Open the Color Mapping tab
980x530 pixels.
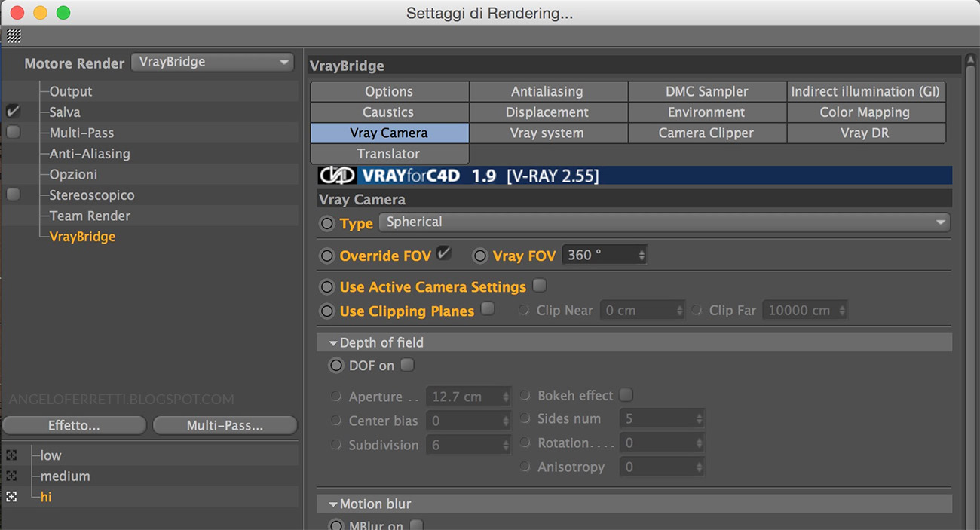[x=865, y=112]
